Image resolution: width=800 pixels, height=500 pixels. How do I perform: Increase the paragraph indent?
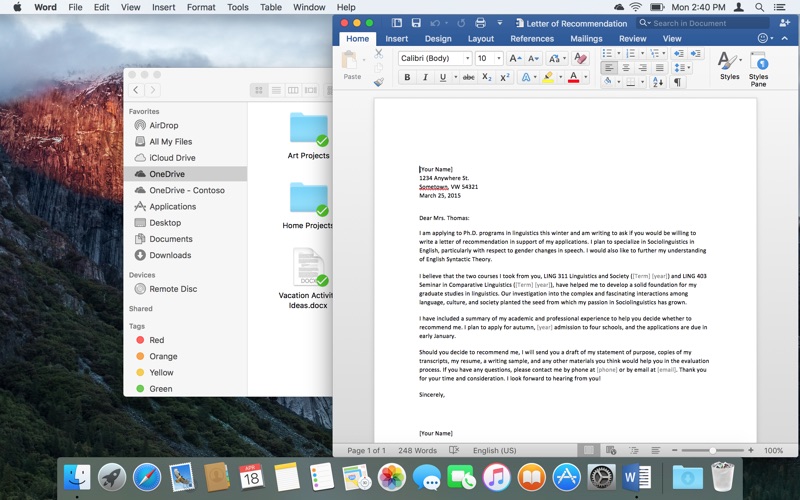click(x=695, y=53)
